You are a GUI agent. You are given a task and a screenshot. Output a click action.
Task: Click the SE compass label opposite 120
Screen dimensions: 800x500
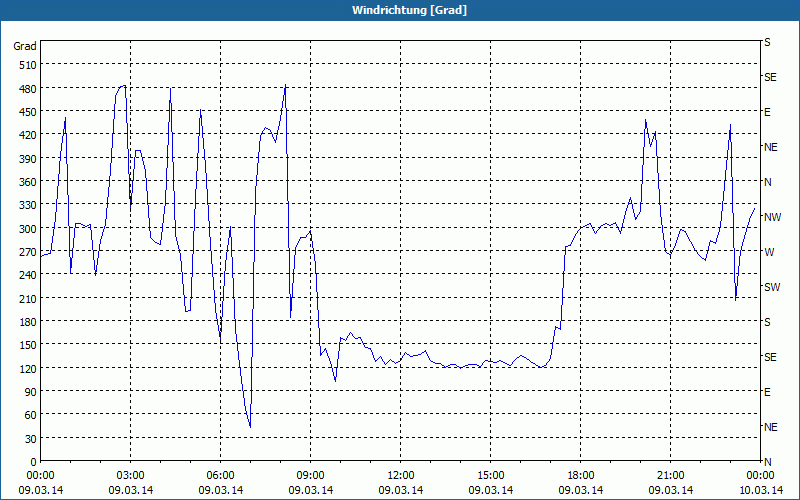770,357
